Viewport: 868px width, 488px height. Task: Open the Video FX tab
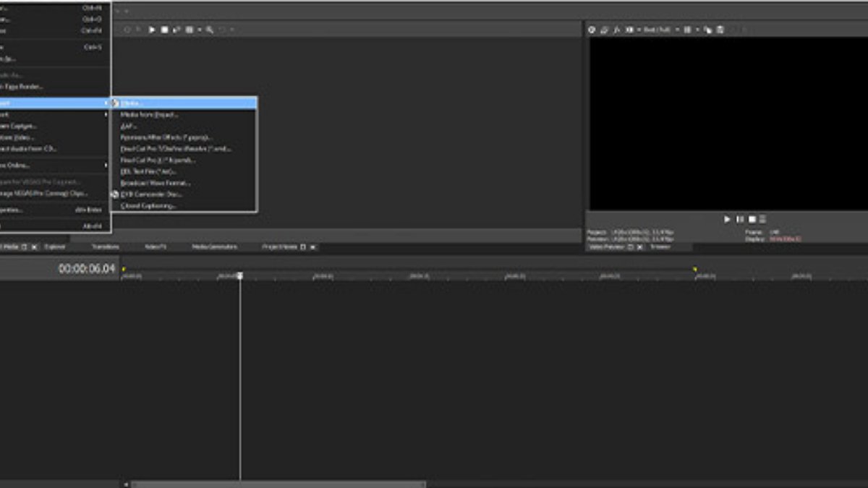point(156,247)
